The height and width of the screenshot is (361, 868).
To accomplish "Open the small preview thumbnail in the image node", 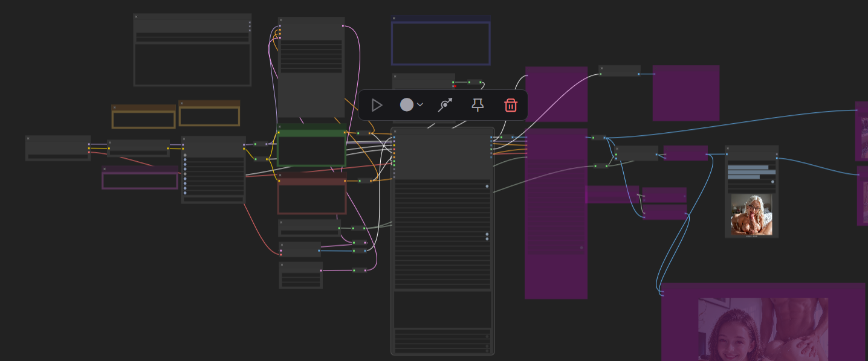I will pos(751,215).
